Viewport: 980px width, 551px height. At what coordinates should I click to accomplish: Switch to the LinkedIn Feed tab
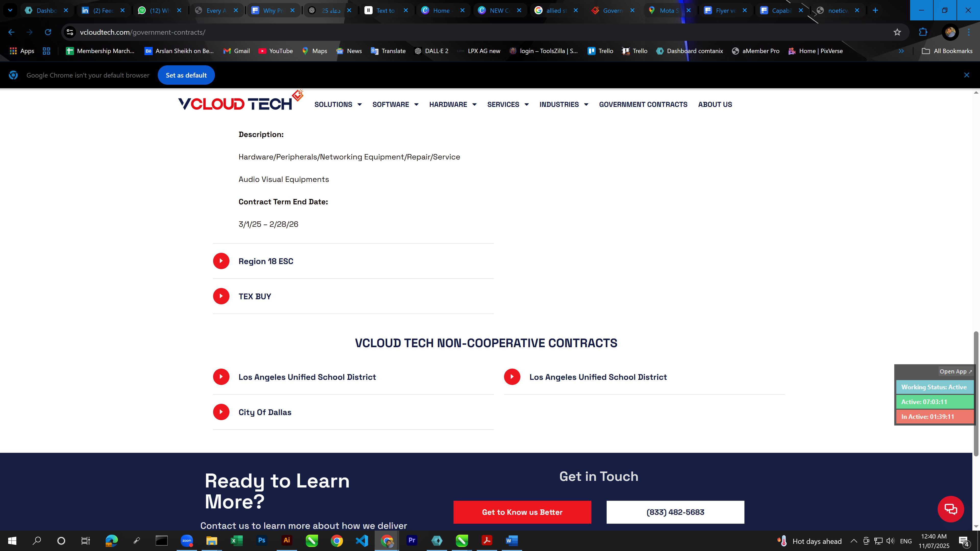click(103, 11)
